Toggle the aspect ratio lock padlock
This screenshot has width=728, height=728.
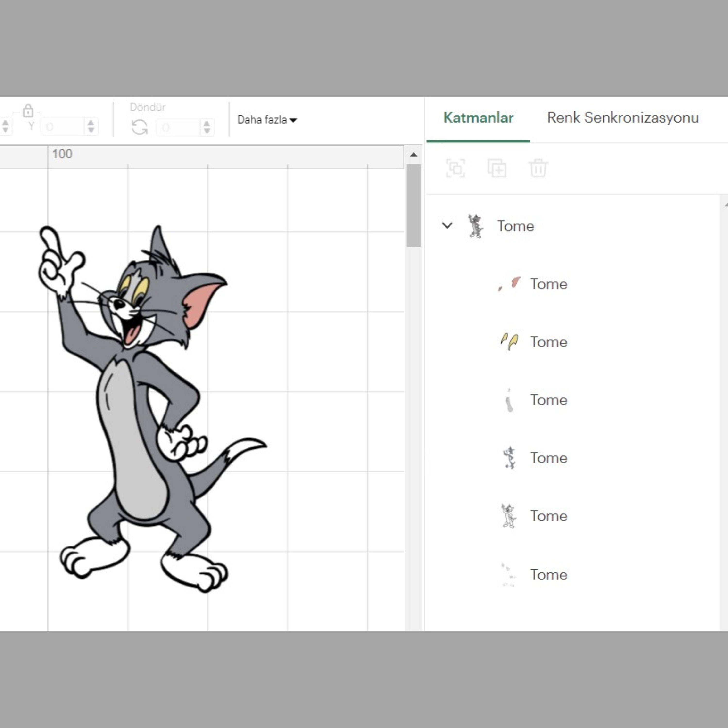(x=29, y=112)
